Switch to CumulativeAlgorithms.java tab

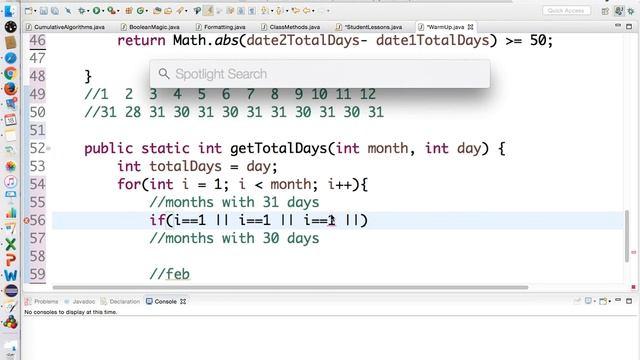click(65, 27)
